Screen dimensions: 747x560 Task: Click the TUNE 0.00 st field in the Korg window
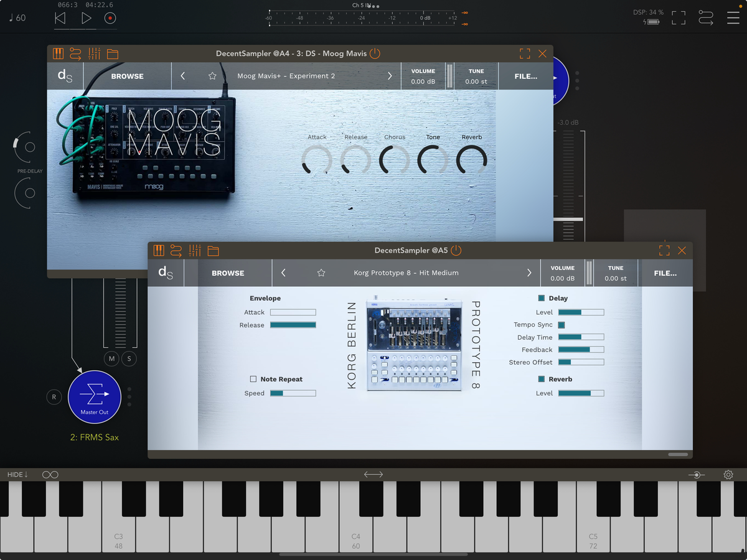click(616, 273)
